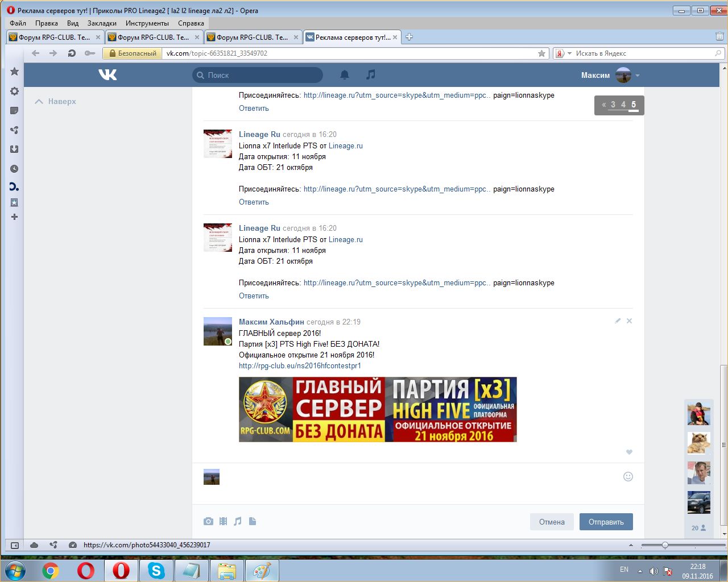
Task: Open VK notifications bell
Action: [x=345, y=75]
